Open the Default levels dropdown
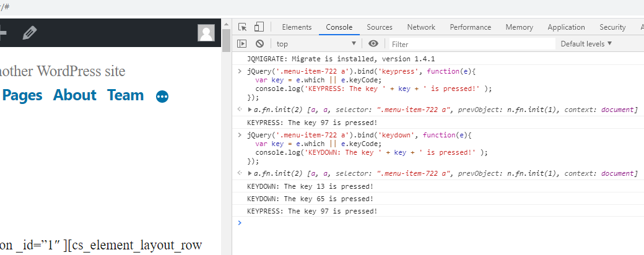The image size is (644, 255). point(586,43)
